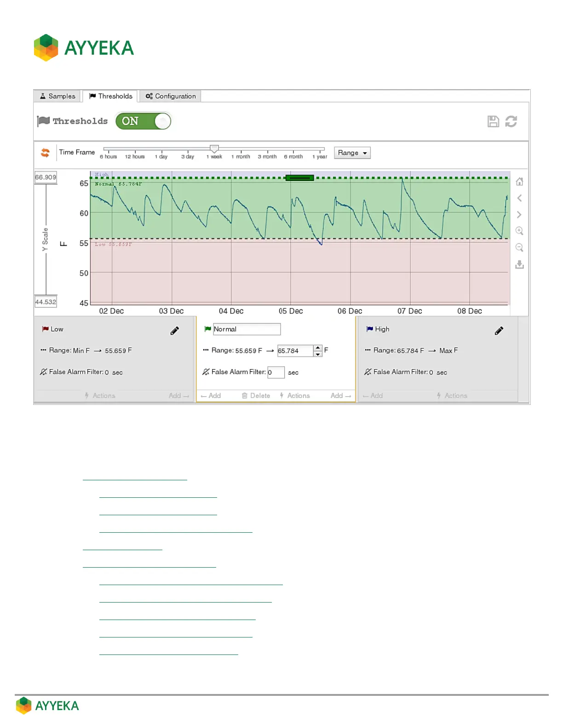Zoom in on the chart

519,231
